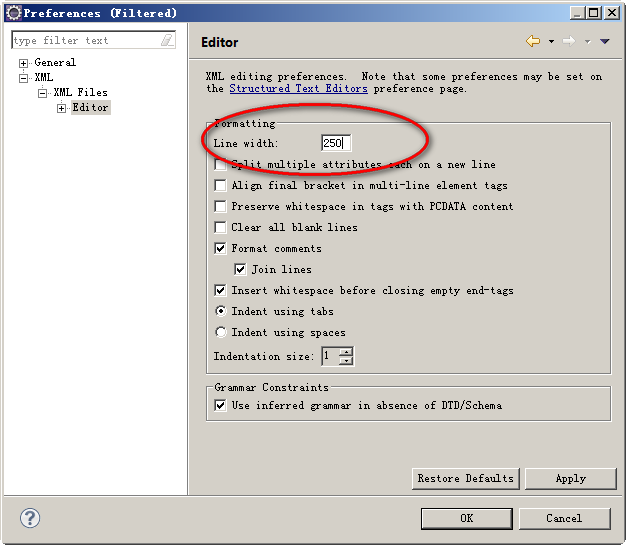Expand the General tree node
Image resolution: width=626 pixels, height=545 pixels.
pos(24,63)
